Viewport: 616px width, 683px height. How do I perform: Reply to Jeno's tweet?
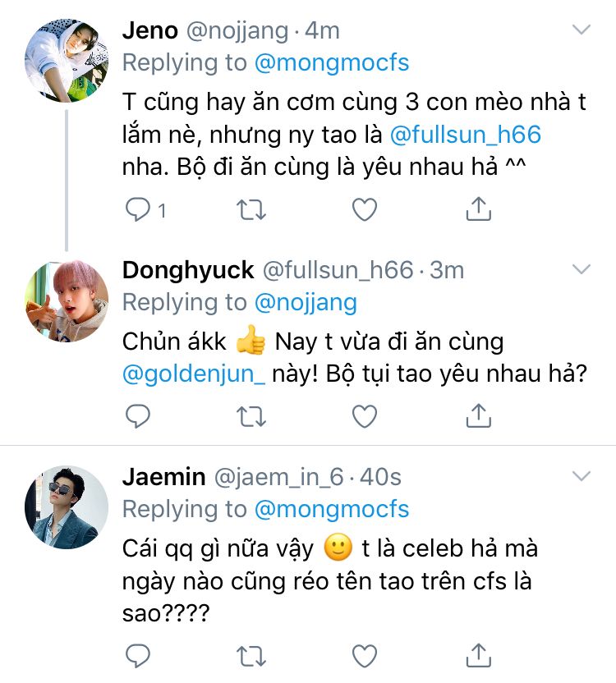click(137, 211)
